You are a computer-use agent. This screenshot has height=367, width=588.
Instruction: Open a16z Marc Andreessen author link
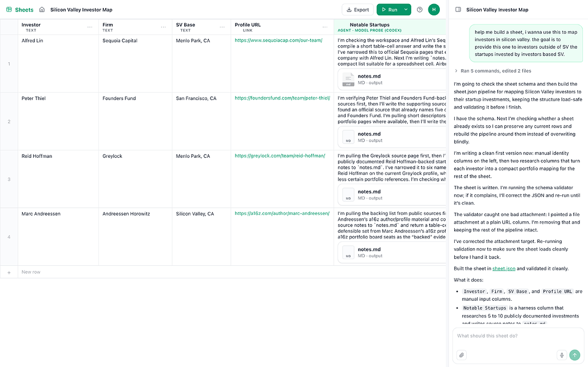(282, 214)
